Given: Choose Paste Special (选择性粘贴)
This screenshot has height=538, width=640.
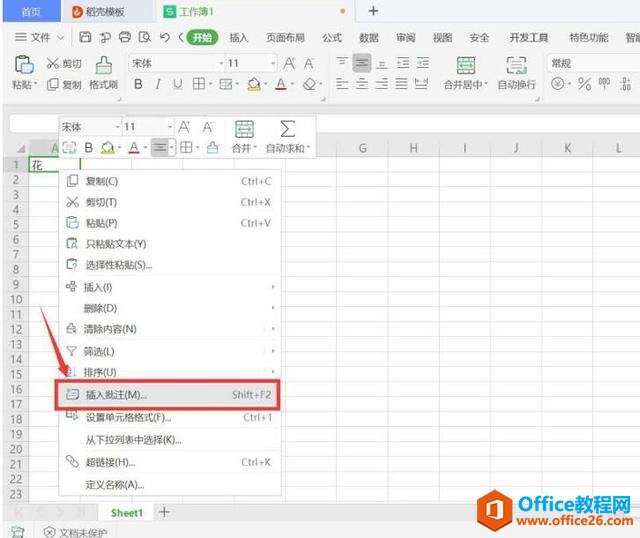Looking at the screenshot, I should pyautogui.click(x=170, y=265).
